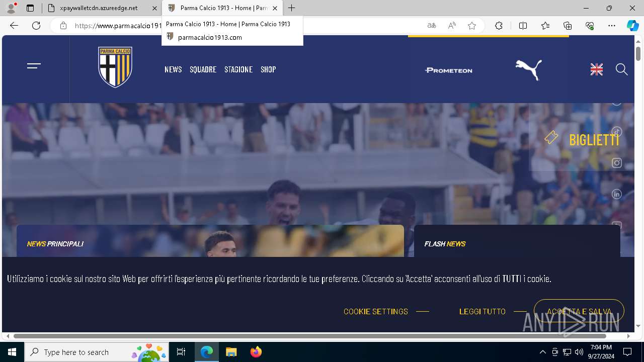Open Collections panel
Viewport: 644px width, 362px height.
[x=568, y=26]
